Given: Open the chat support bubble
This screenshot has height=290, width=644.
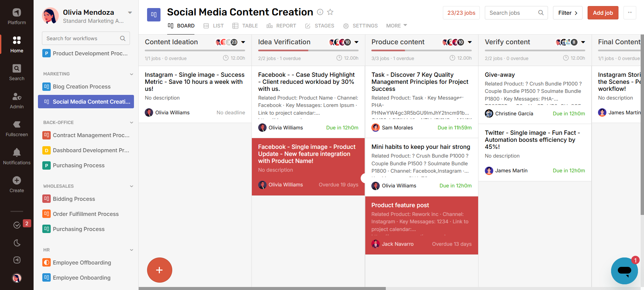Looking at the screenshot, I should 624,271.
